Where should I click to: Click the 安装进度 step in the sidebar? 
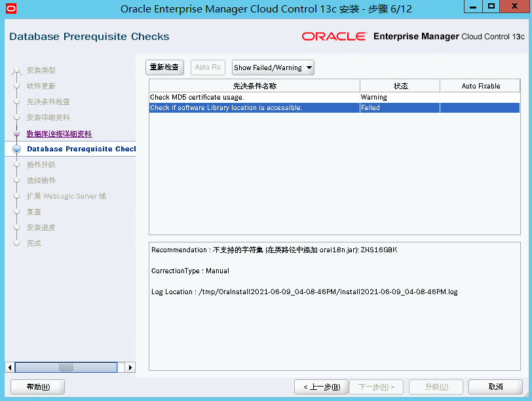coord(41,227)
